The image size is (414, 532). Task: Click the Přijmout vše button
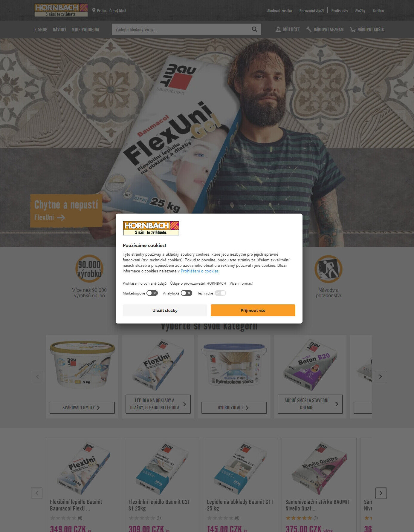coord(253,310)
